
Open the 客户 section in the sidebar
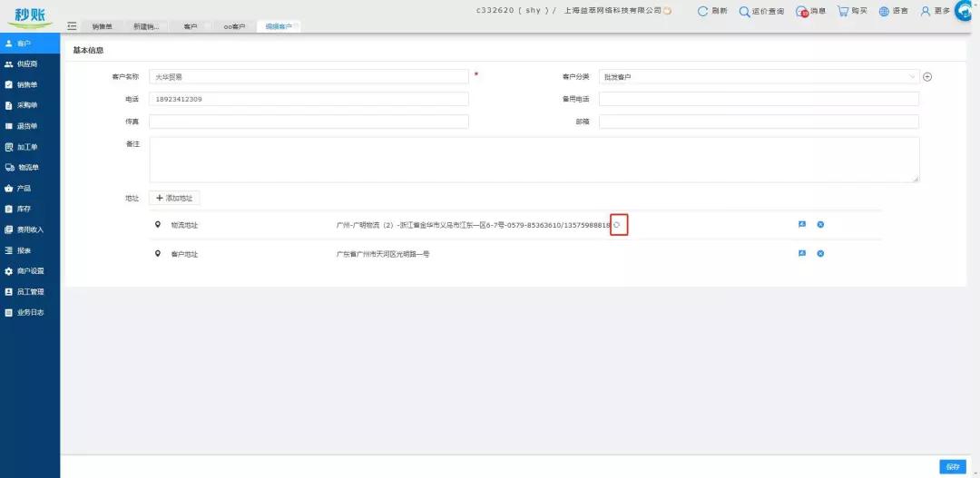click(x=30, y=44)
